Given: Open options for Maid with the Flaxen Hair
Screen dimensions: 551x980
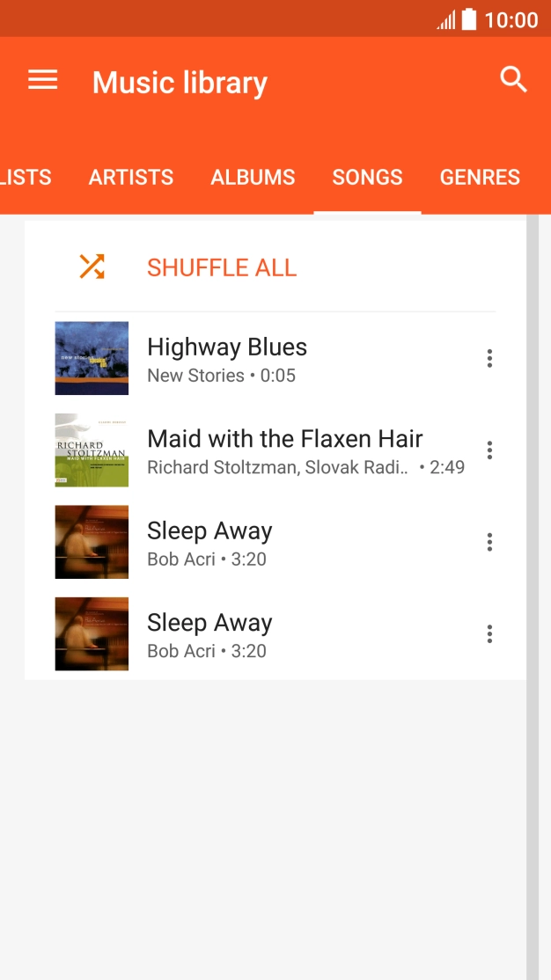Looking at the screenshot, I should point(489,450).
